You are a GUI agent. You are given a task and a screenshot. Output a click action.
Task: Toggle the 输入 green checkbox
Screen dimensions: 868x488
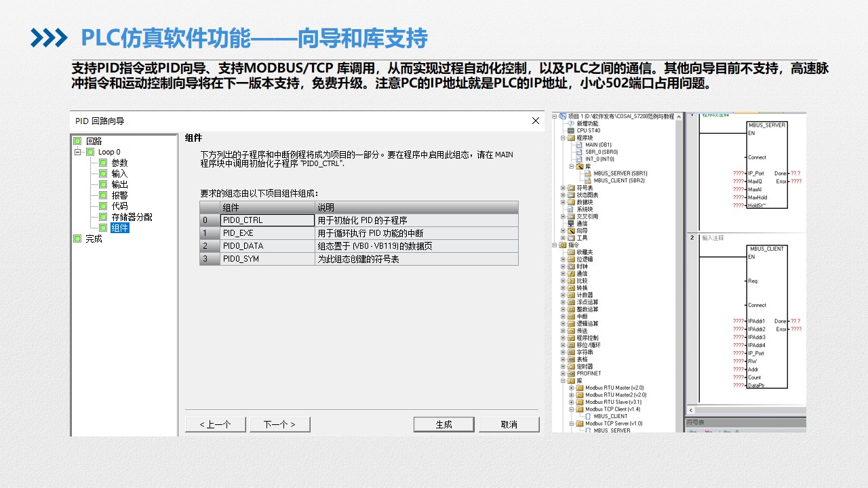(x=103, y=174)
